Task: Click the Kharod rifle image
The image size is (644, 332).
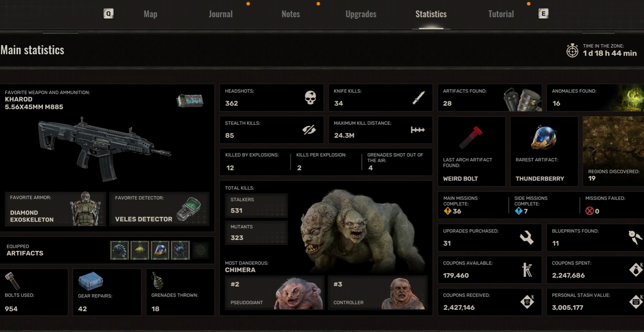Action: tap(104, 149)
